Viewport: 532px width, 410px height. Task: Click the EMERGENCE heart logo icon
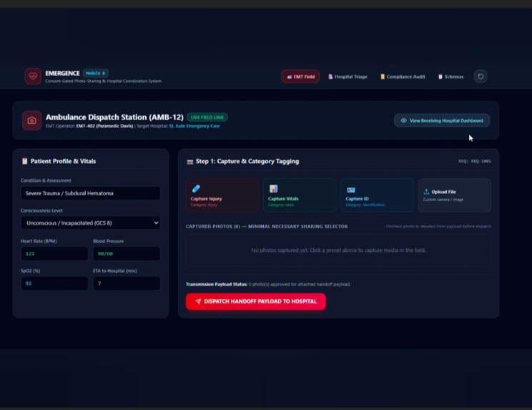tap(33, 77)
